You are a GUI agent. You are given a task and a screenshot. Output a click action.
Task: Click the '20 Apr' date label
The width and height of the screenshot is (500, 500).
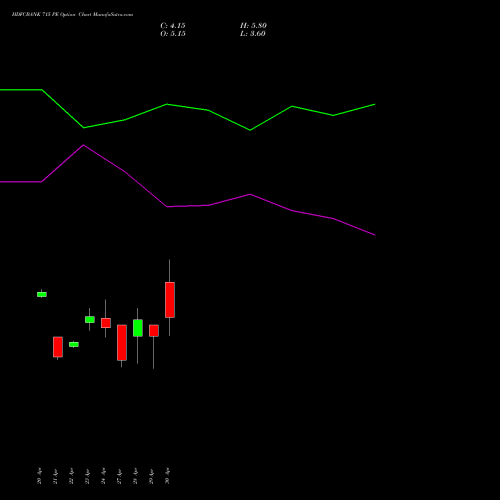pos(40,476)
